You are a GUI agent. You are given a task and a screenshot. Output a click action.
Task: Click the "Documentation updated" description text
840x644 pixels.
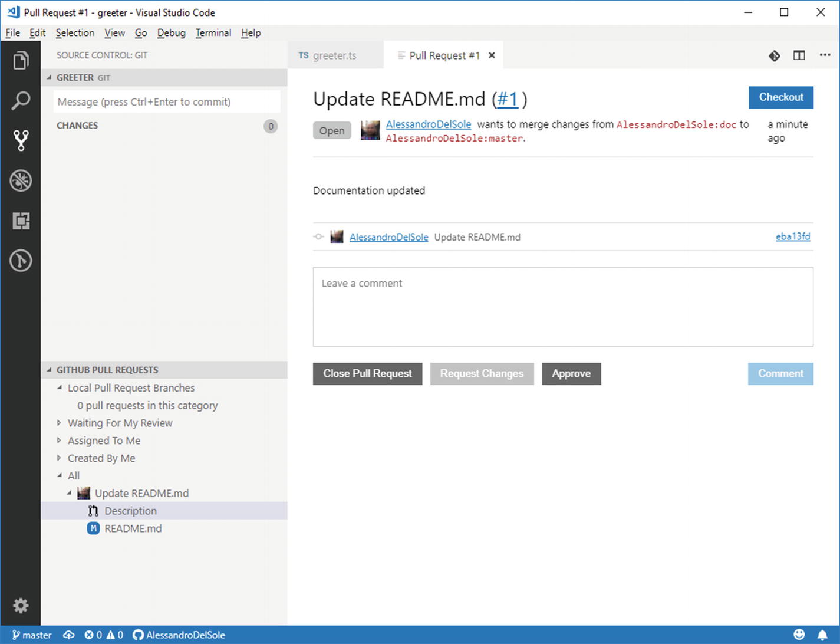[x=369, y=190]
